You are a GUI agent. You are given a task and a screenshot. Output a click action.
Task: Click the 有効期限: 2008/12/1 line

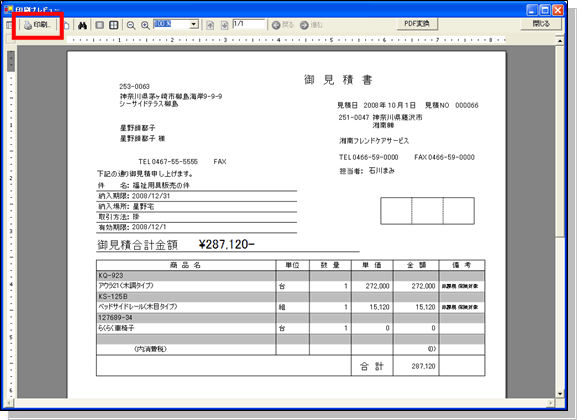click(132, 227)
